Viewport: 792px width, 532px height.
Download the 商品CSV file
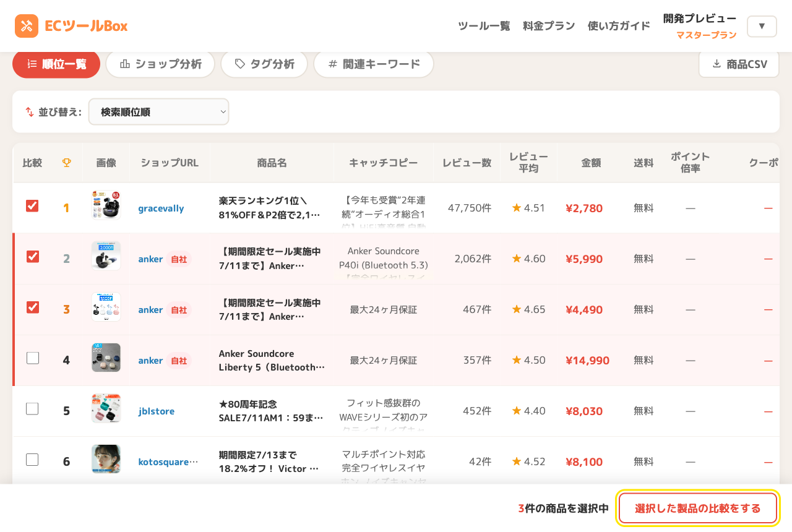(x=739, y=64)
